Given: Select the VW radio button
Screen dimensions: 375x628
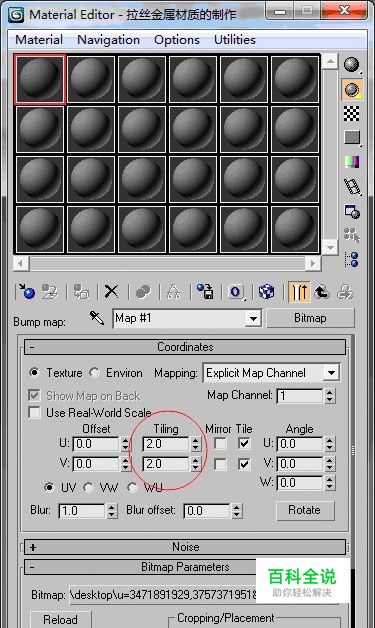Looking at the screenshot, I should (88, 487).
